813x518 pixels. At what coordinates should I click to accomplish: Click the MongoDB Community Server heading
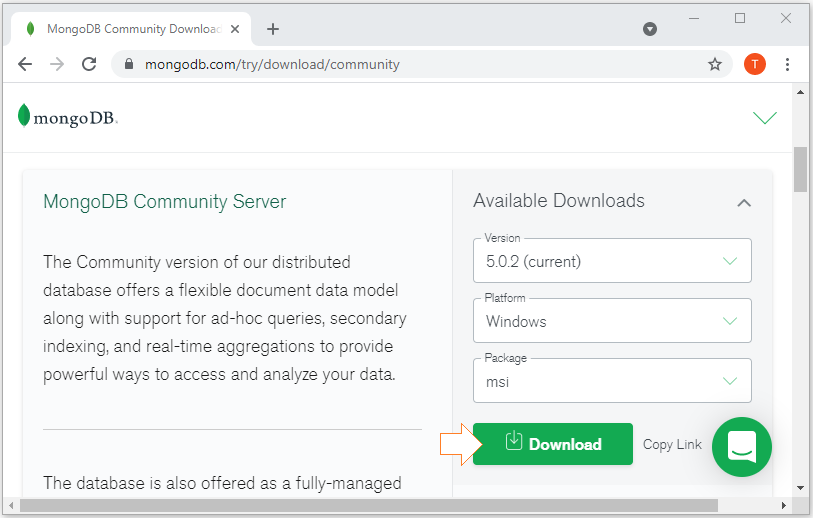[164, 202]
